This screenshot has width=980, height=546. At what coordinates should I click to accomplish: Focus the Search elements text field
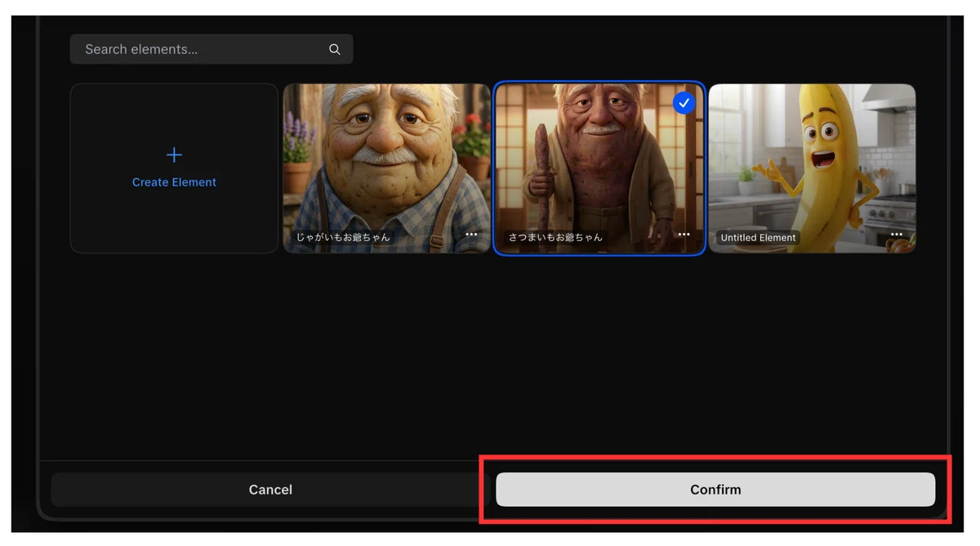[x=212, y=49]
